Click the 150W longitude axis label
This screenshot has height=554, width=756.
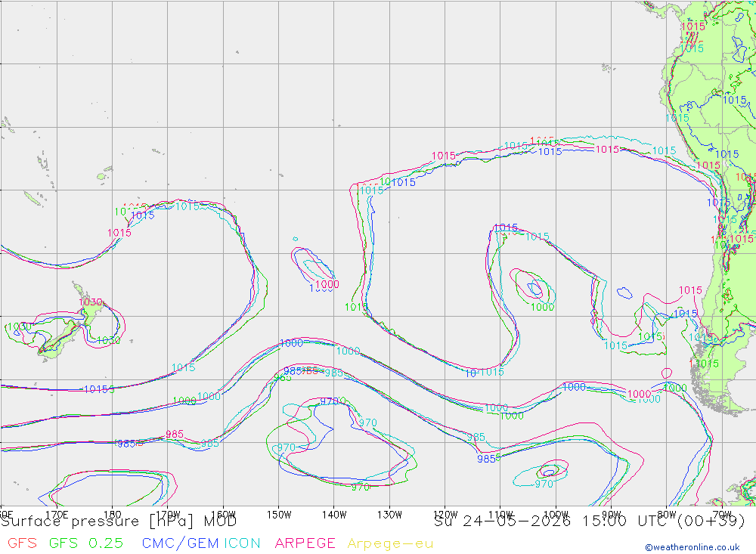279,515
